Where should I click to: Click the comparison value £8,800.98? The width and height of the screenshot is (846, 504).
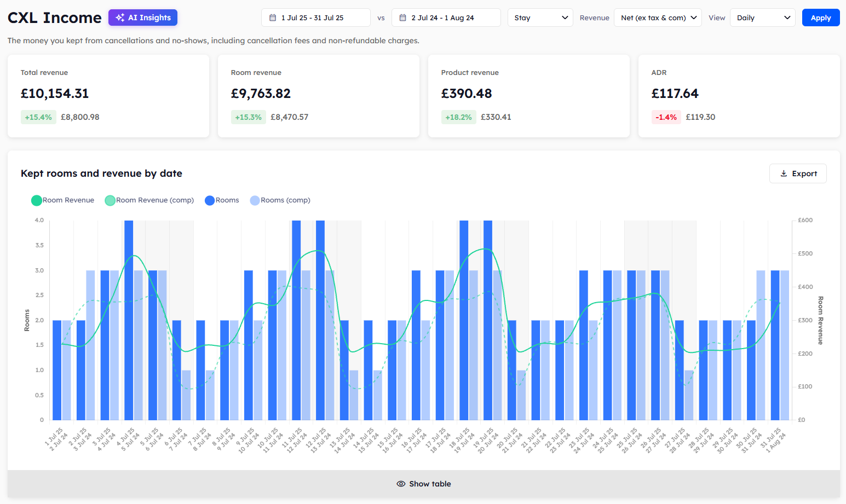coord(80,117)
